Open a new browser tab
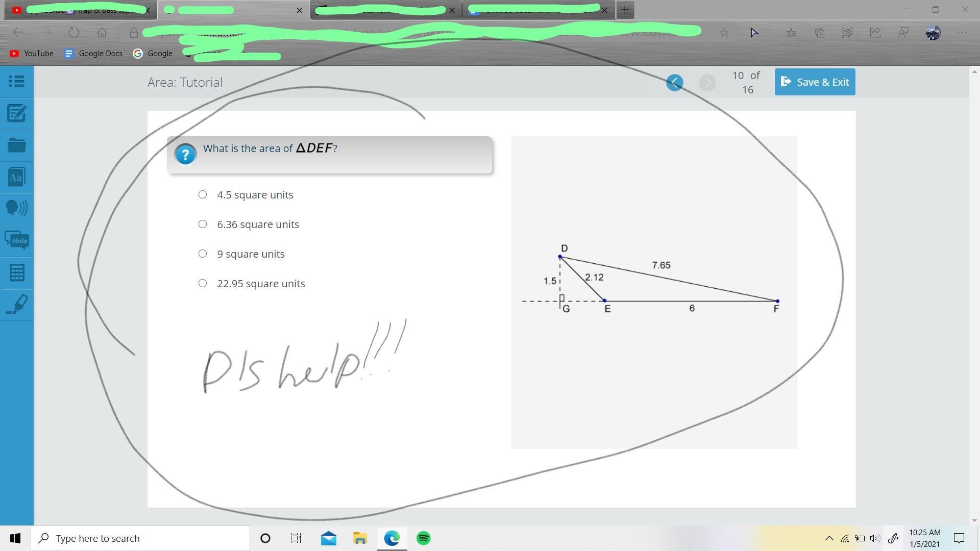This screenshot has height=551, width=980. click(x=625, y=10)
